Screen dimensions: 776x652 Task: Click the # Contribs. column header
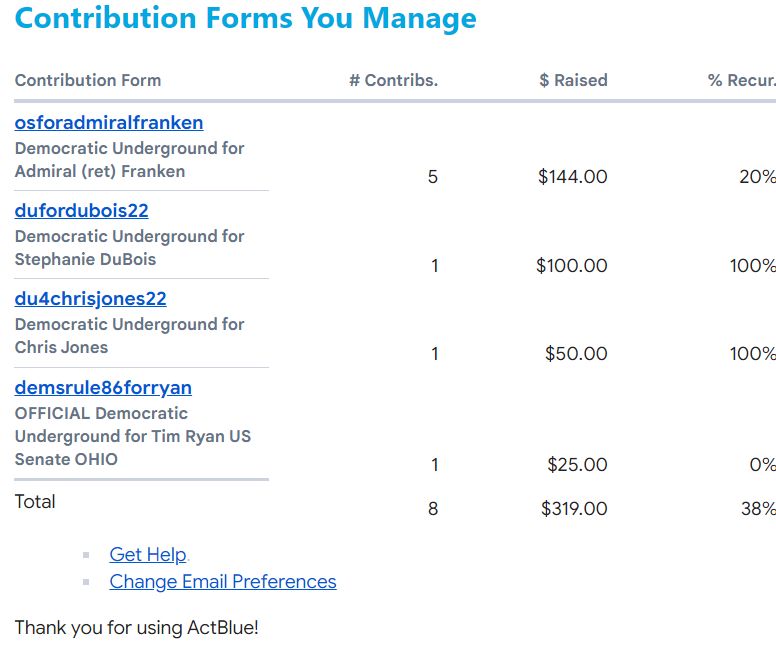point(393,81)
